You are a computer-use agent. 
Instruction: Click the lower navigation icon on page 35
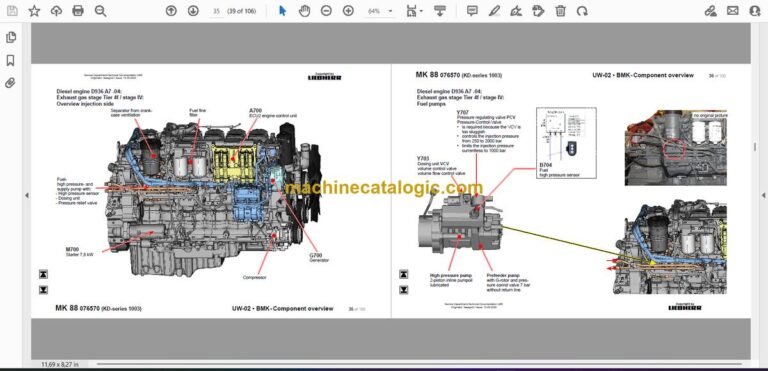click(43, 290)
